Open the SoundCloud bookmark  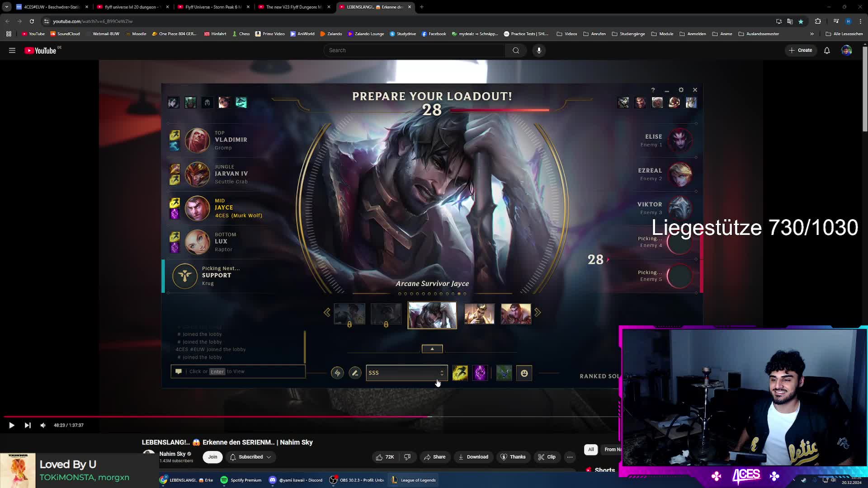pyautogui.click(x=65, y=34)
